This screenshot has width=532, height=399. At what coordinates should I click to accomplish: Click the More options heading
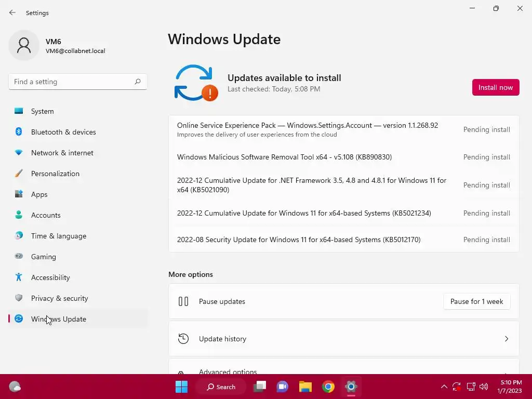pyautogui.click(x=191, y=274)
